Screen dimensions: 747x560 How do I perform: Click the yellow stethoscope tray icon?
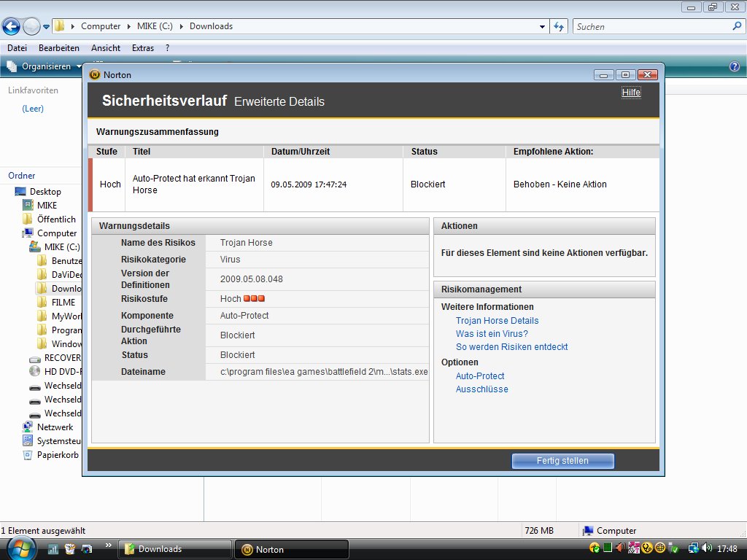(647, 548)
